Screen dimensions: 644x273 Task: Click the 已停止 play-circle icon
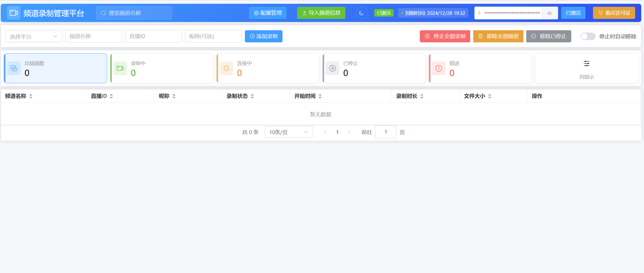click(x=332, y=68)
